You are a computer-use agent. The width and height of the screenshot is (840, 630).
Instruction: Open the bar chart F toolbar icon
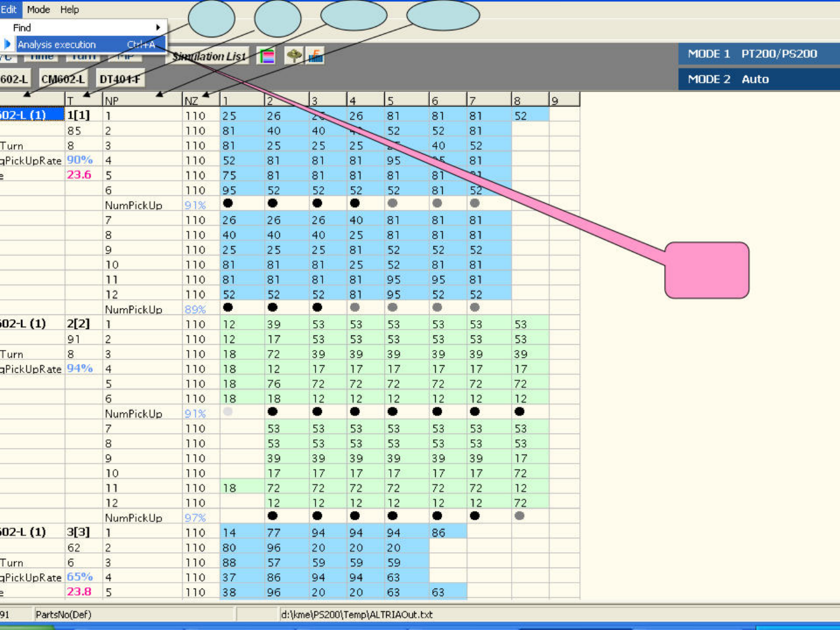[316, 56]
